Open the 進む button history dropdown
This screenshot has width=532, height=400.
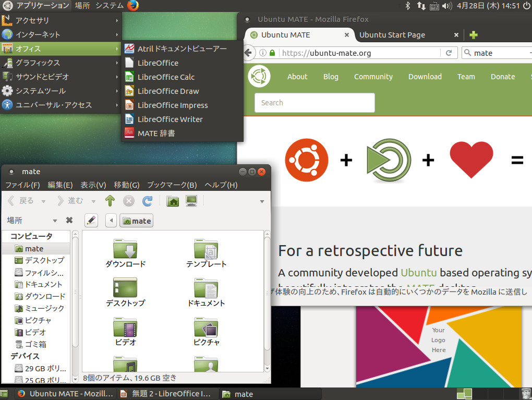click(94, 201)
